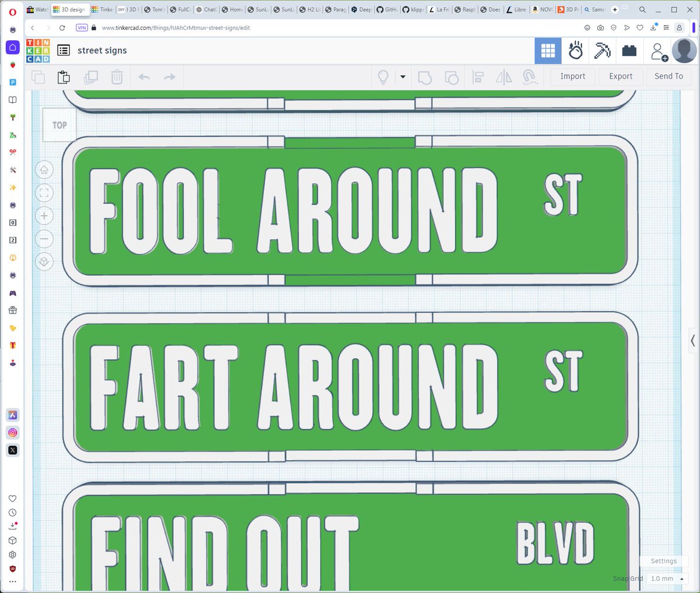Image resolution: width=700 pixels, height=593 pixels.
Task: Open the dropdown arrow next to the lightbulb
Action: [403, 77]
